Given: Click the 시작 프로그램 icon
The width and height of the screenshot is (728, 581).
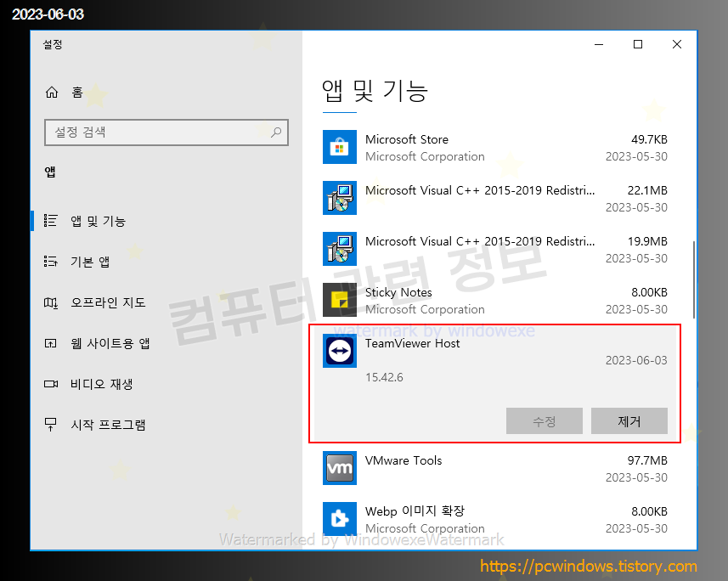Looking at the screenshot, I should pos(51,425).
